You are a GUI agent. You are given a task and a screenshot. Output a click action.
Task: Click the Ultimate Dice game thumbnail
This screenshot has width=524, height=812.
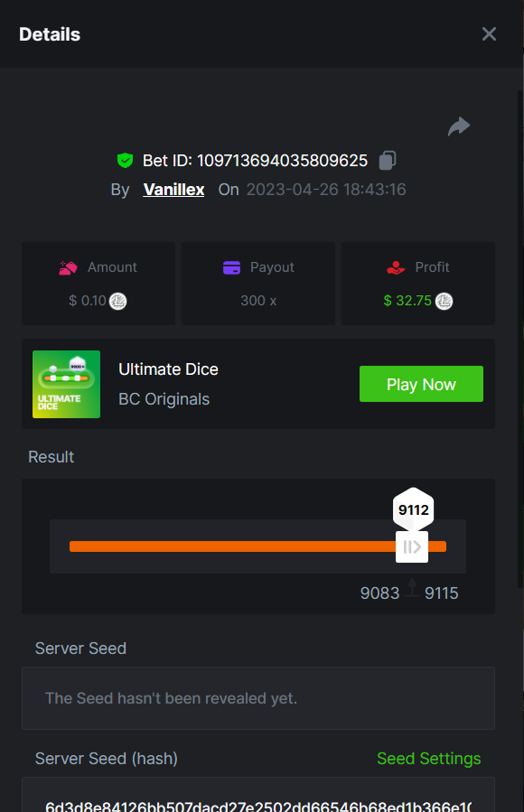pyautogui.click(x=66, y=384)
